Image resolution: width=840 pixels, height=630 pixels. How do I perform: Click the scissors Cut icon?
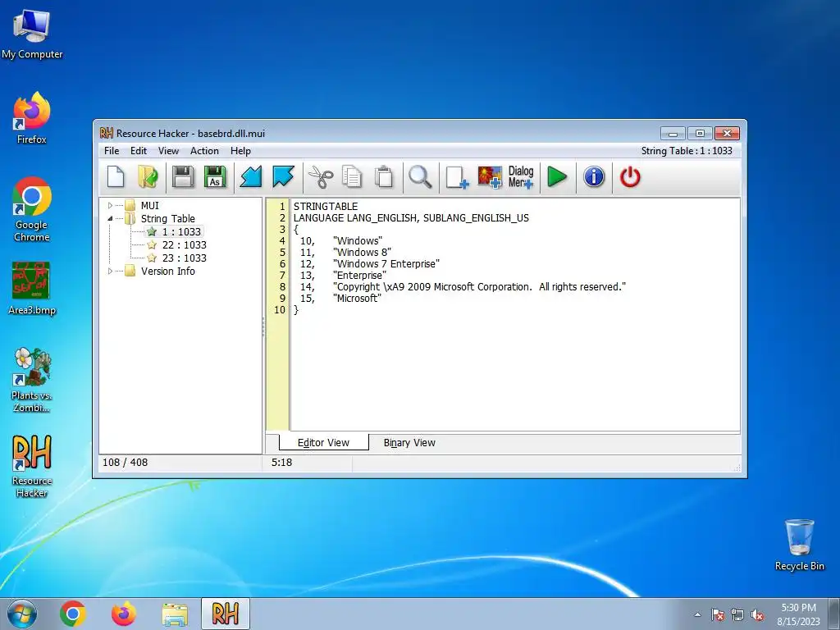[x=321, y=177]
